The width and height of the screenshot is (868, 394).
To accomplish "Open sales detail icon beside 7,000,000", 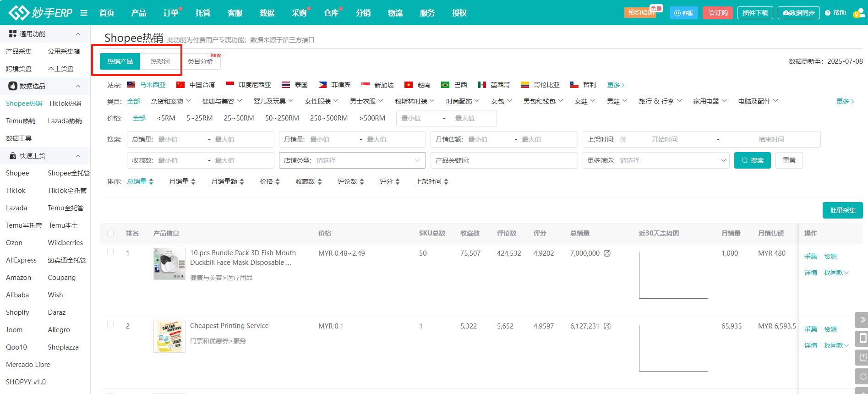I will pyautogui.click(x=607, y=253).
